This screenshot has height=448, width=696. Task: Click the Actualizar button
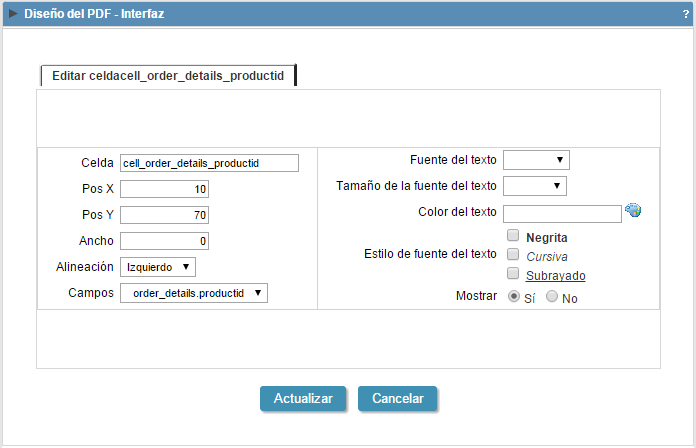click(303, 398)
